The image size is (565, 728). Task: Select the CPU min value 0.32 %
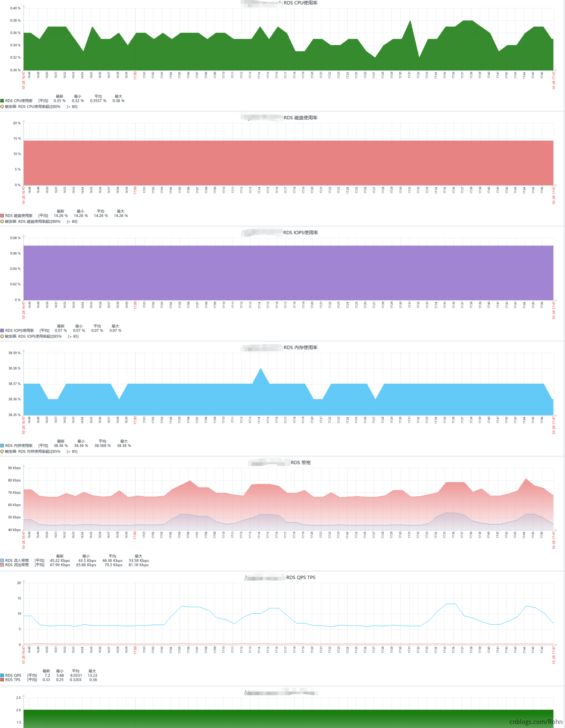pos(78,101)
